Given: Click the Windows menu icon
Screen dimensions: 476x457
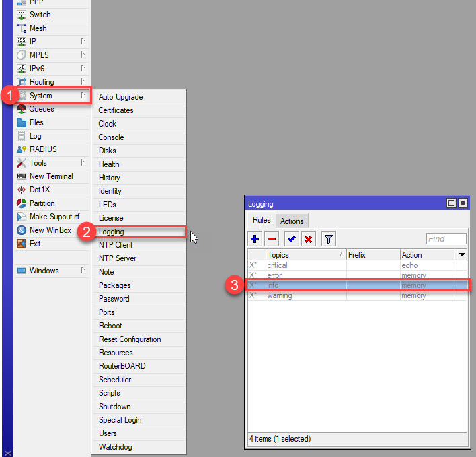Looking at the screenshot, I should (22, 271).
